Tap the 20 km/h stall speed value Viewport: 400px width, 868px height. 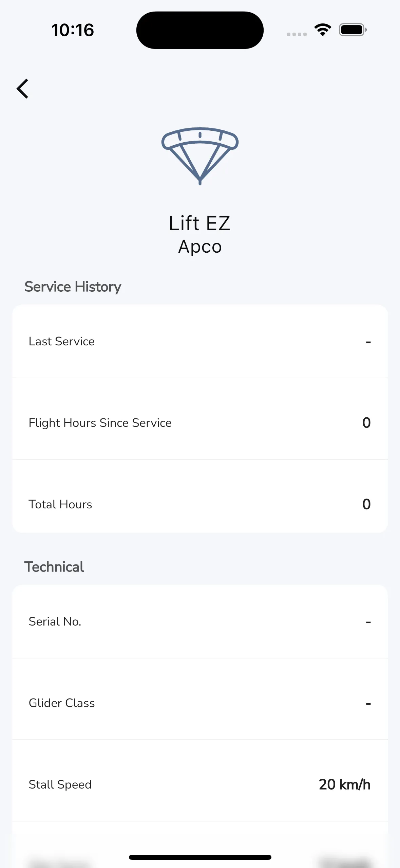[344, 784]
